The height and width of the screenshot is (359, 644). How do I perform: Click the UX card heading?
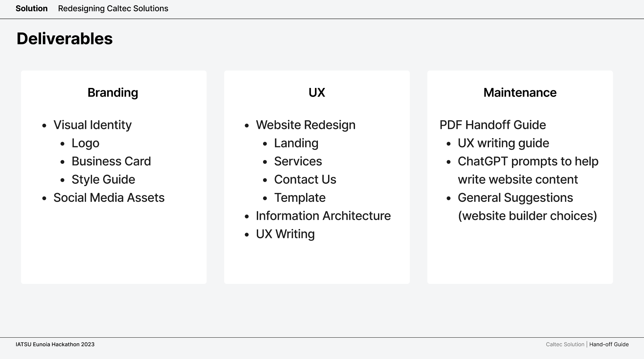click(x=317, y=93)
